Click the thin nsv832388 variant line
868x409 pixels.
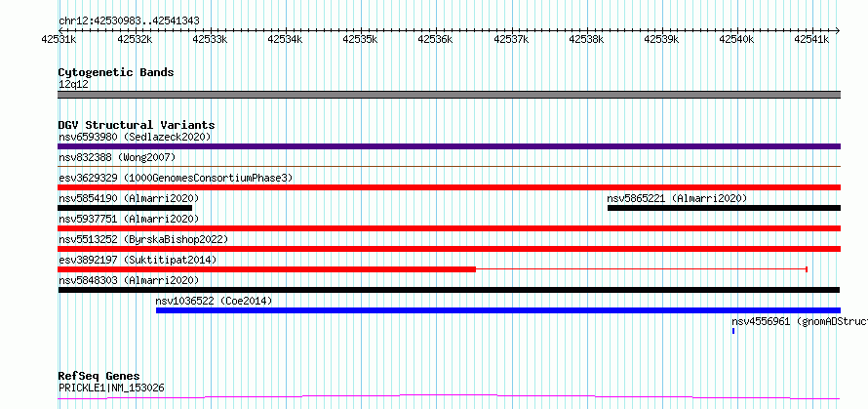coord(449,166)
